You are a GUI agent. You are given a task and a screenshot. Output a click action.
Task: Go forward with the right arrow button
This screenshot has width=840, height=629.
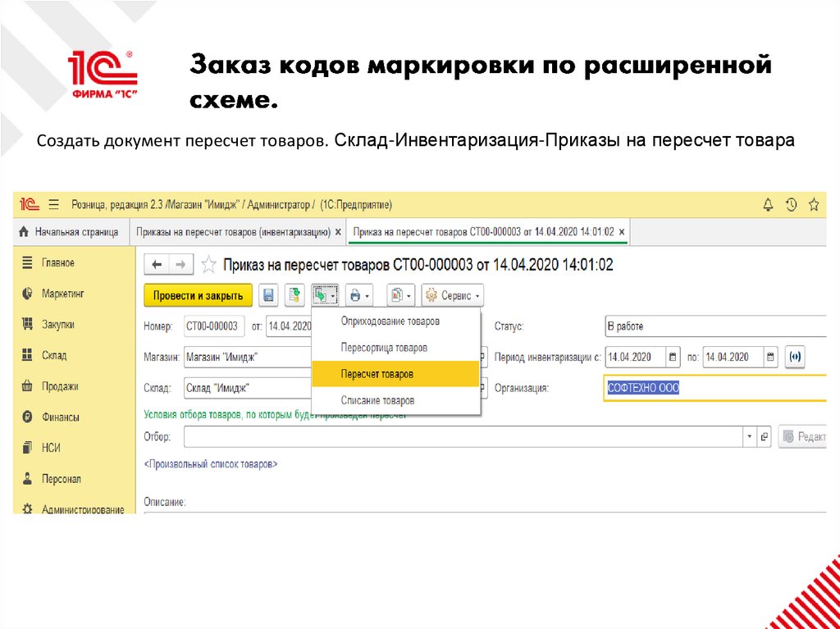(x=181, y=264)
